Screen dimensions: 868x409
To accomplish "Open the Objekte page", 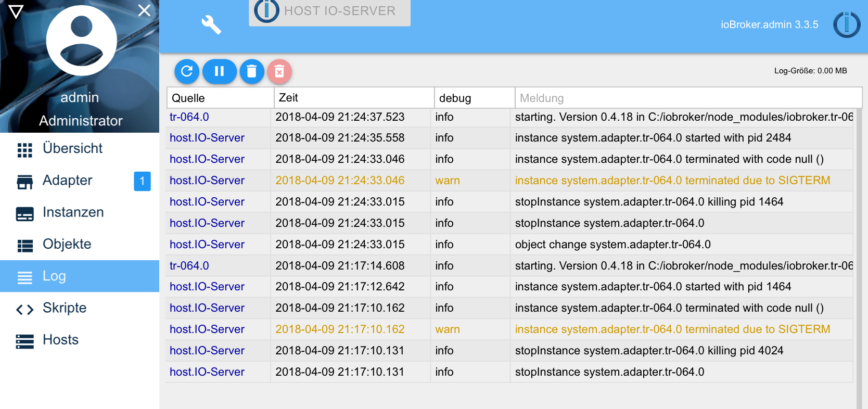I will tap(80, 244).
